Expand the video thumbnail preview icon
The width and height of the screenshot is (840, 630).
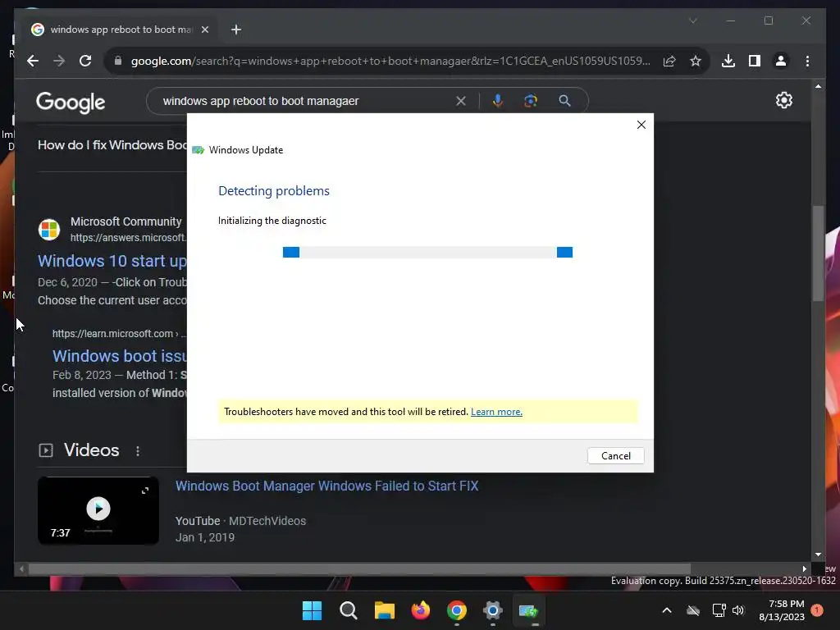point(145,491)
